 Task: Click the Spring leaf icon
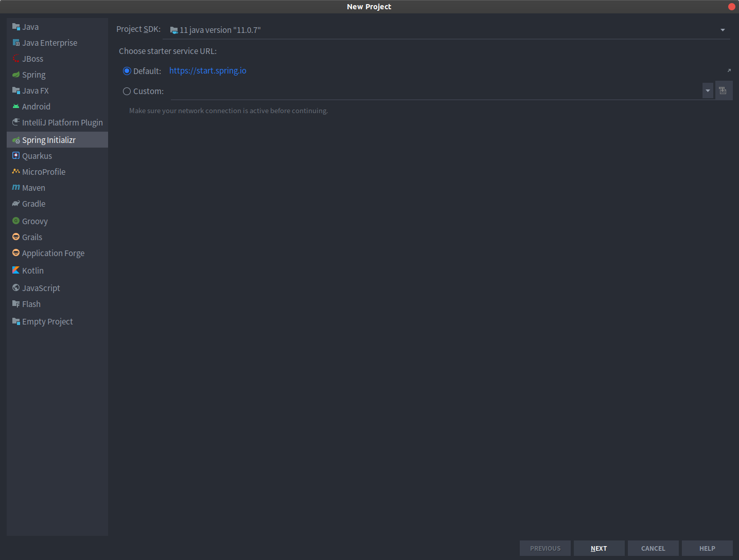(x=16, y=75)
